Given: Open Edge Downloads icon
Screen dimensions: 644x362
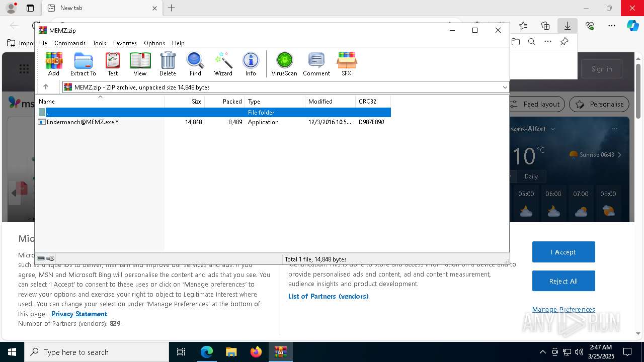Looking at the screenshot, I should coord(567,26).
